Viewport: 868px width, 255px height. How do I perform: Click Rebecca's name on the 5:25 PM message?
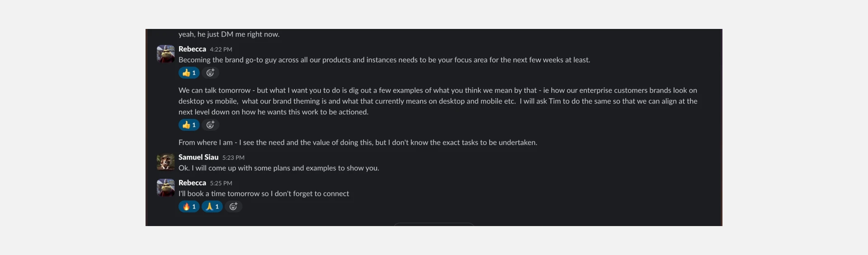click(192, 183)
